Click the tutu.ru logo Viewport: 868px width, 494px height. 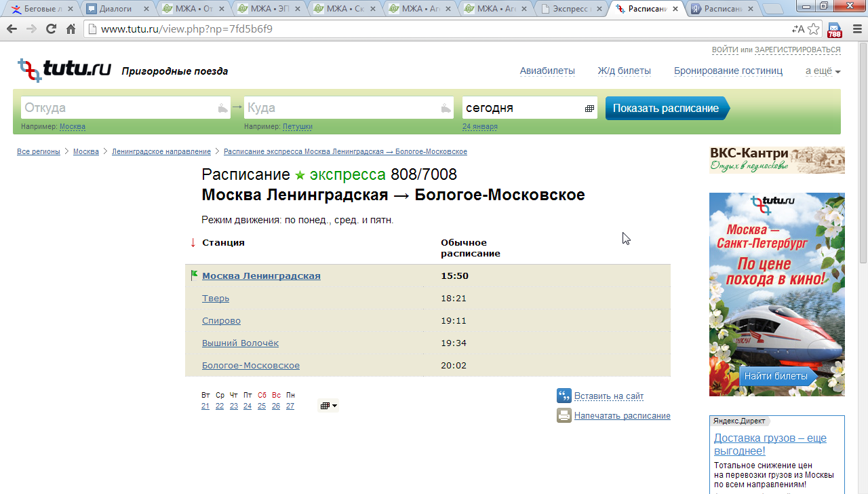(x=64, y=70)
